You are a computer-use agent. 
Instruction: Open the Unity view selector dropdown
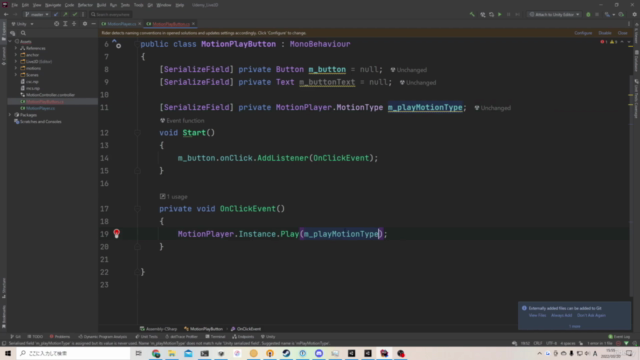point(22,24)
